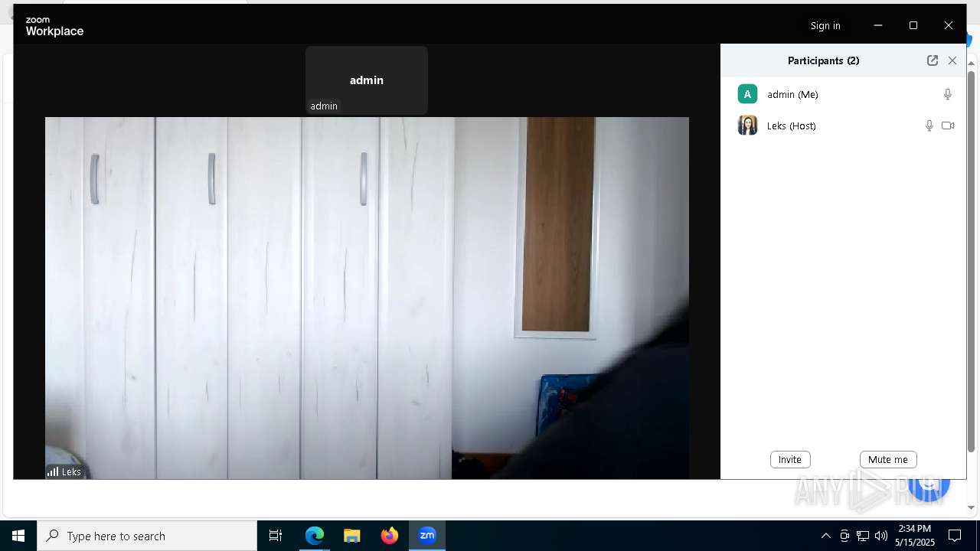Click the admin avatar in participants list

point(747,94)
